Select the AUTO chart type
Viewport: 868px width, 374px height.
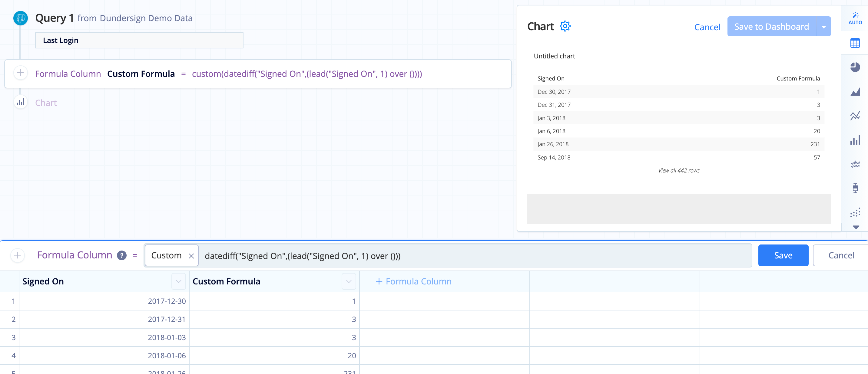855,18
